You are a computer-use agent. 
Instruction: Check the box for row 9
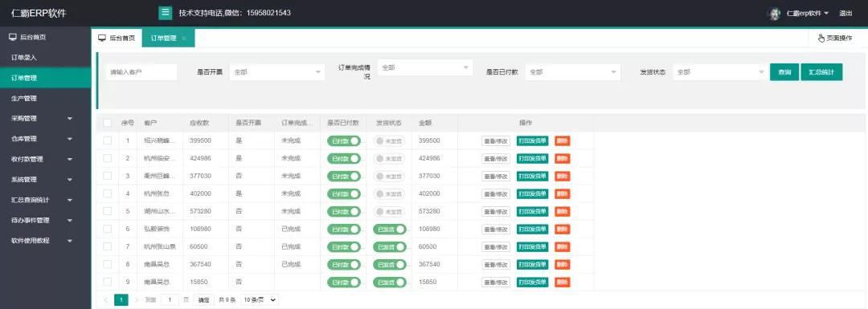108,282
